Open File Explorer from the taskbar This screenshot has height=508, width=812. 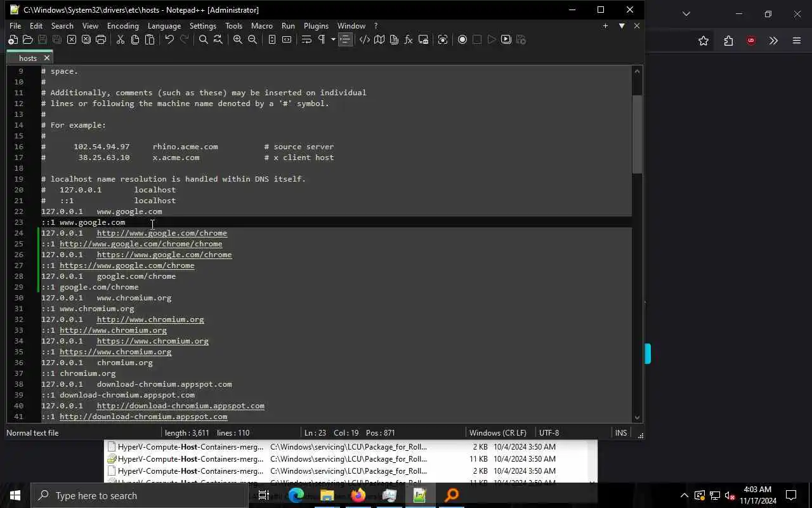[x=327, y=495]
